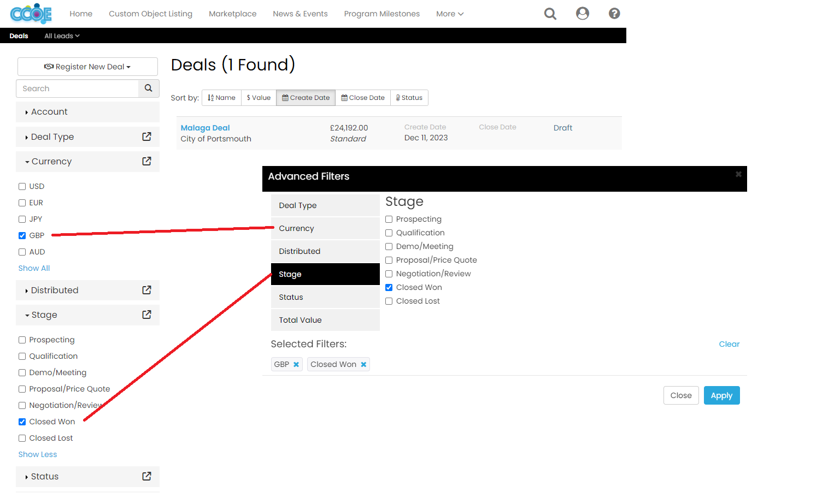Select Distributed category in Advanced Filters
This screenshot has width=834, height=504.
pyautogui.click(x=325, y=251)
